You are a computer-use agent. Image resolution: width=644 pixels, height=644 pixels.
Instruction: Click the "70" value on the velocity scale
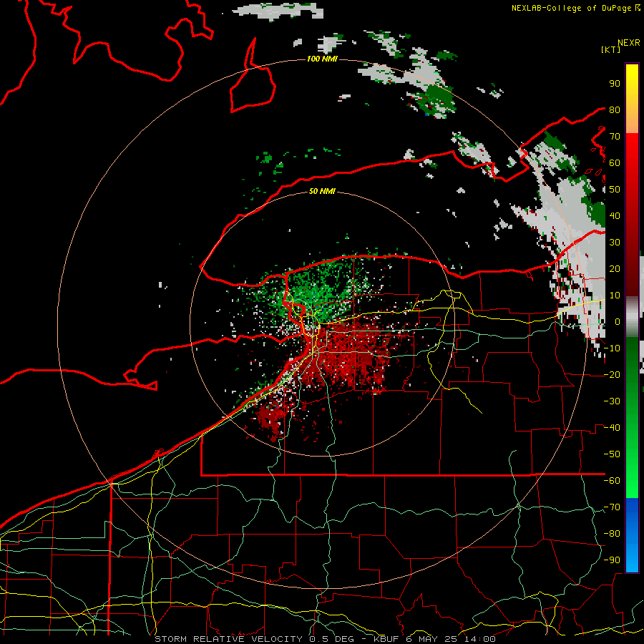(615, 137)
